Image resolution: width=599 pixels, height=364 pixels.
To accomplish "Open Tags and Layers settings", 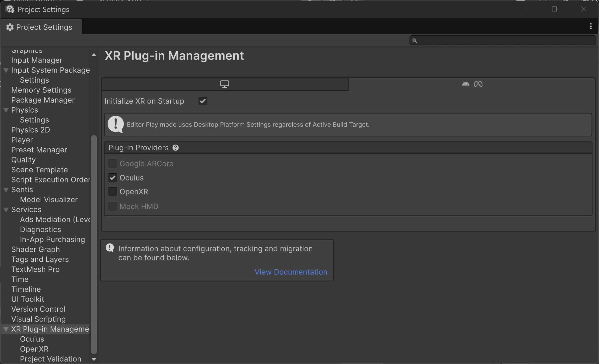I will pos(40,259).
